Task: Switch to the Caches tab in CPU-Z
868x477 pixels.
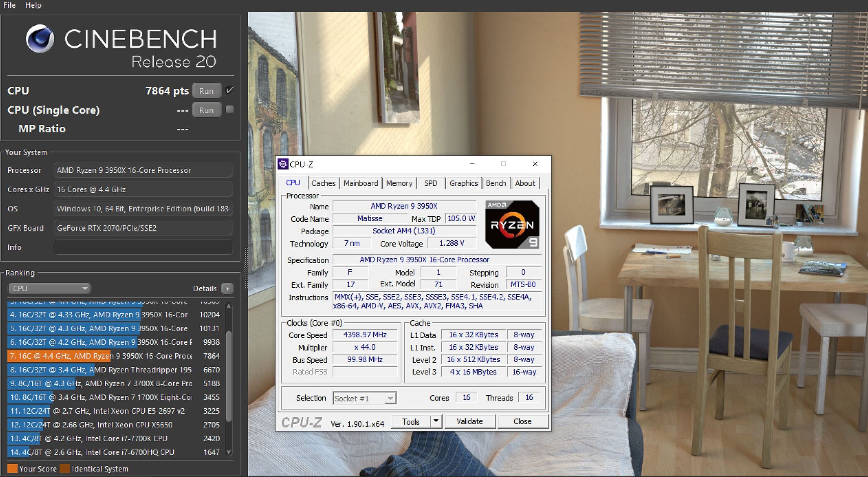Action: pyautogui.click(x=323, y=183)
